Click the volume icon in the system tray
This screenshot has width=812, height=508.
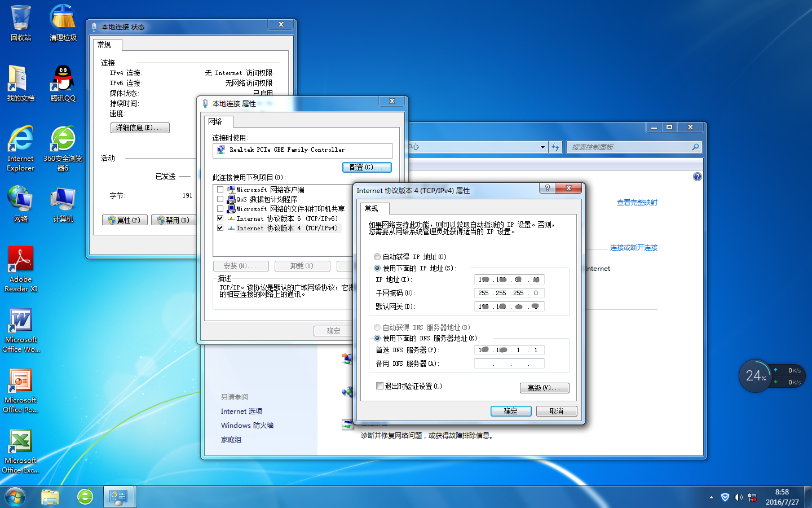click(x=739, y=497)
